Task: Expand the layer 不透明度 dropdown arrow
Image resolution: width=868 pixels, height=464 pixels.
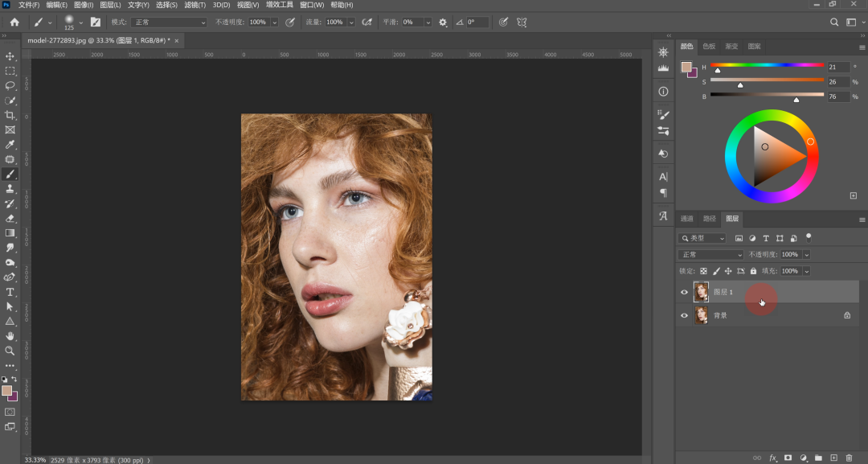Action: click(807, 255)
